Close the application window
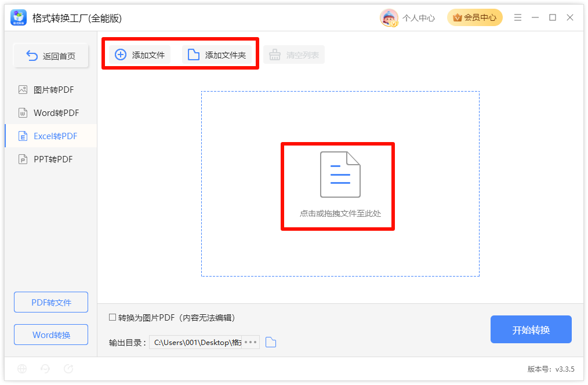Screen dimensions: 588x385 pos(570,17)
